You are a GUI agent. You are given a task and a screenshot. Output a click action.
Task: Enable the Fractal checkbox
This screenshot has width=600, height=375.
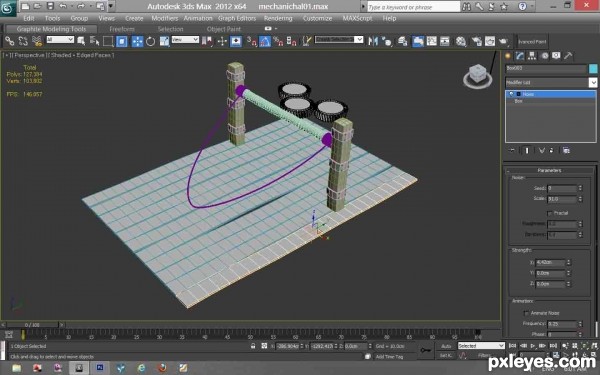point(550,213)
